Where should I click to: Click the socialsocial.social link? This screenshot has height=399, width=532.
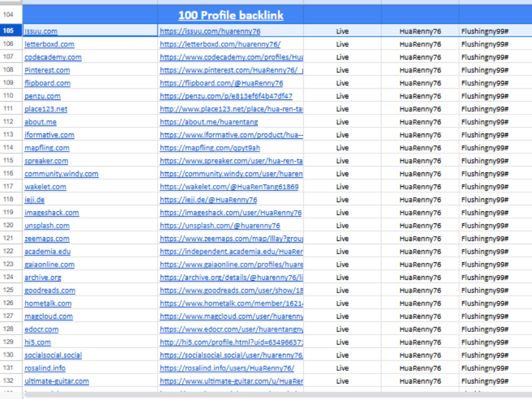click(53, 355)
